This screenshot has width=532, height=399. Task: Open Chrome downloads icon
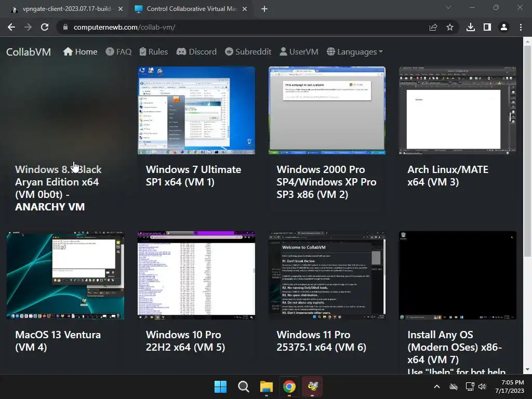470,27
